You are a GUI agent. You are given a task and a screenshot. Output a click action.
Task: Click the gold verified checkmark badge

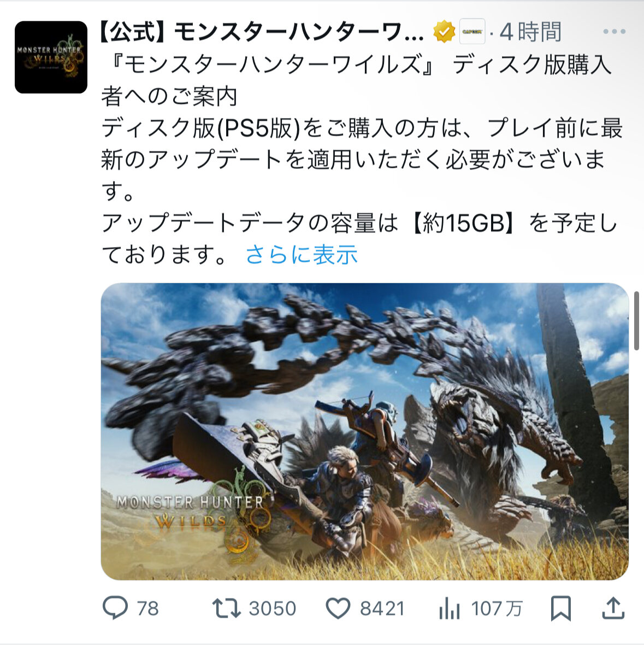tap(444, 32)
